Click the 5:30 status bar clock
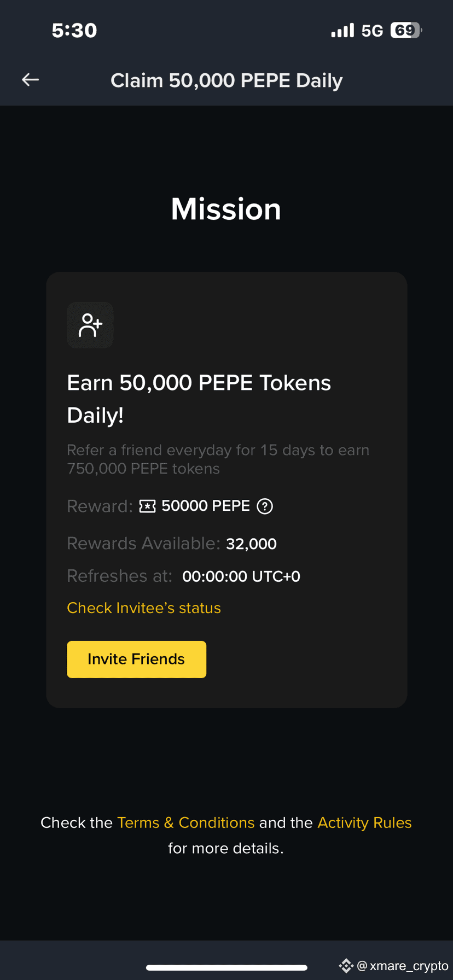The width and height of the screenshot is (453, 980). (x=74, y=31)
